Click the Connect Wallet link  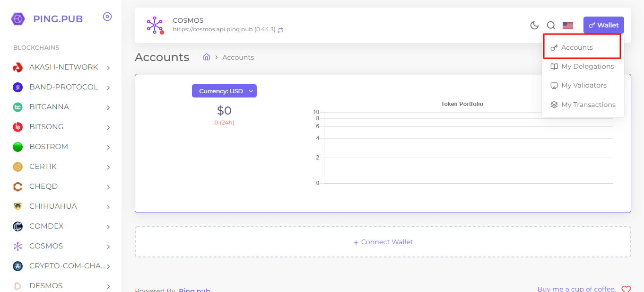pyautogui.click(x=383, y=242)
